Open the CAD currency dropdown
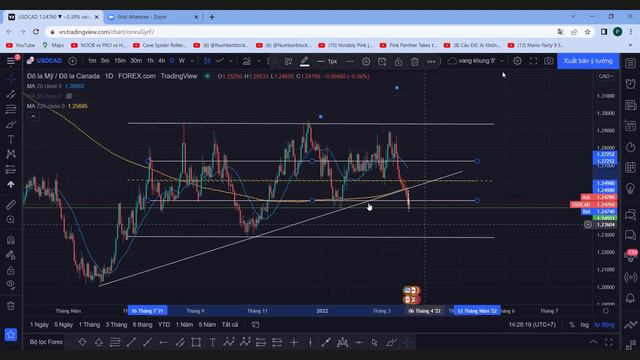Viewport: 640px width, 360px height. pos(606,76)
